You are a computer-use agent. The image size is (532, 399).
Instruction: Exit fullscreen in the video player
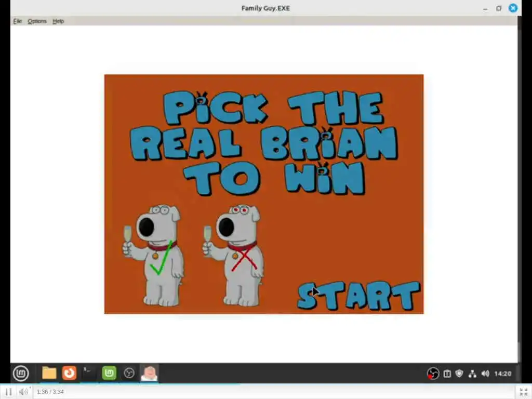(x=524, y=392)
